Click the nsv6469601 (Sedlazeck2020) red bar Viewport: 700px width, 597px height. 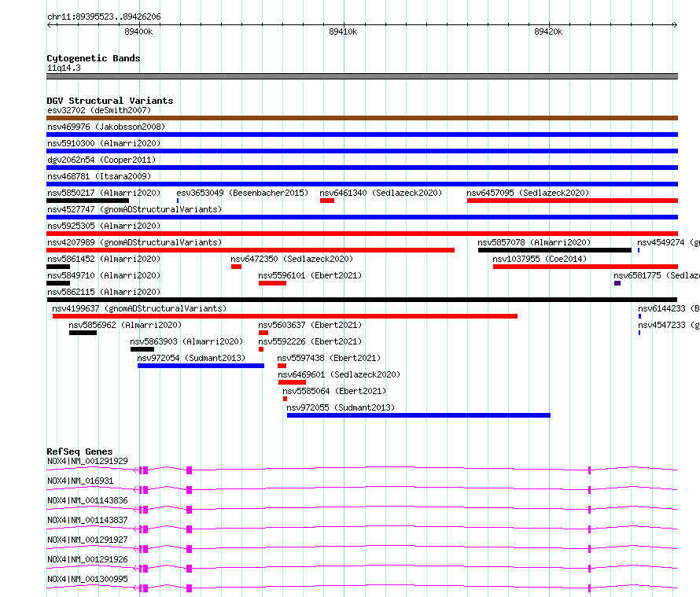click(292, 382)
